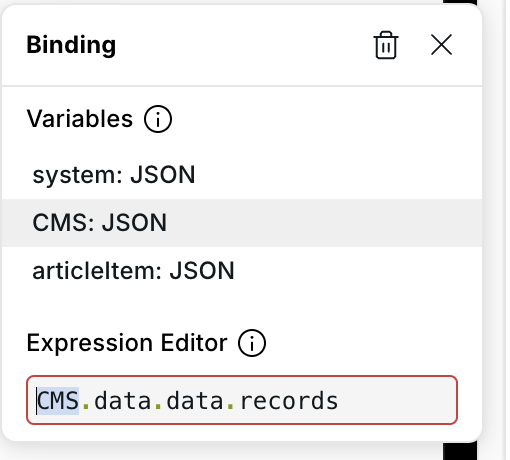Open the Variables info tooltip icon
Viewport: 510px width, 460px height.
(x=158, y=119)
